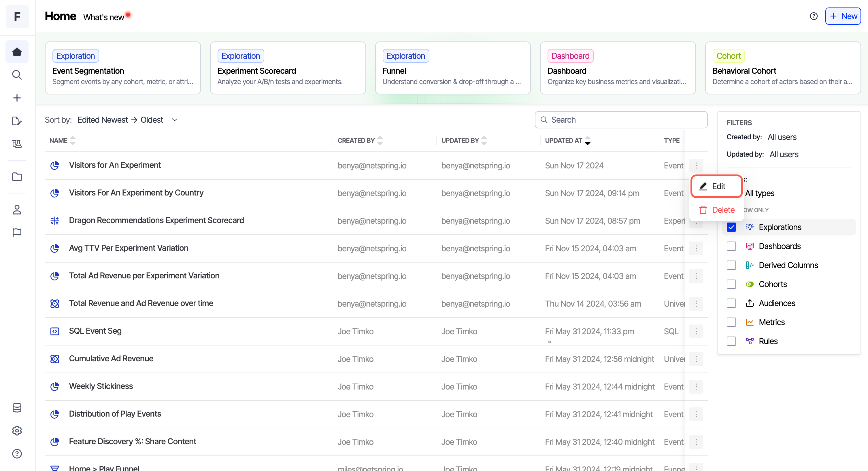This screenshot has height=471, width=868.
Task: Open the flag icon in sidebar
Action: [x=17, y=232]
